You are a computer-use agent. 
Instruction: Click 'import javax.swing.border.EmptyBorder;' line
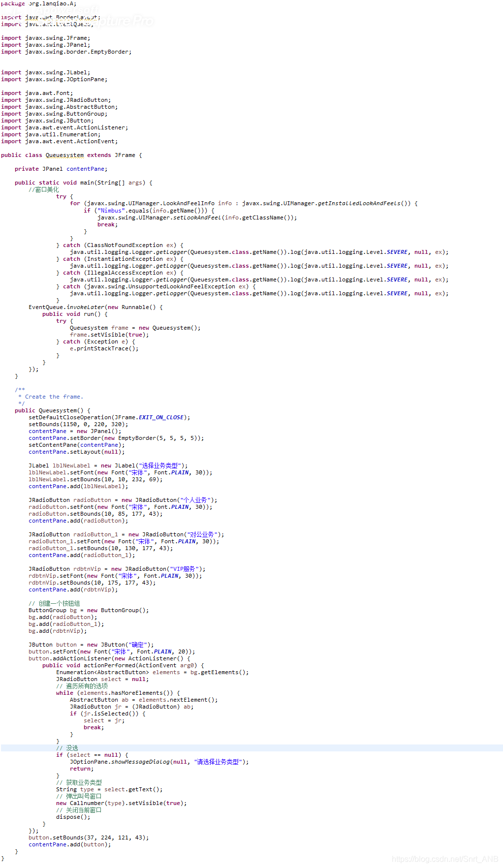pos(66,52)
